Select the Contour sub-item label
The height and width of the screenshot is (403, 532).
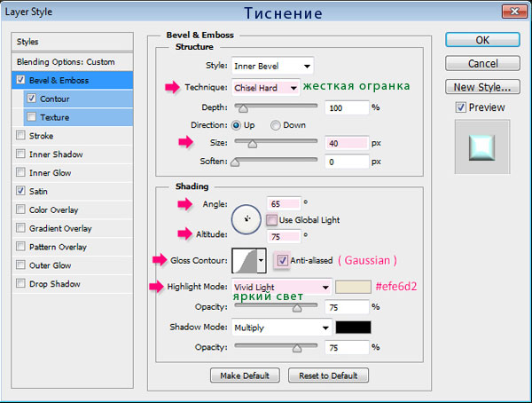[55, 99]
